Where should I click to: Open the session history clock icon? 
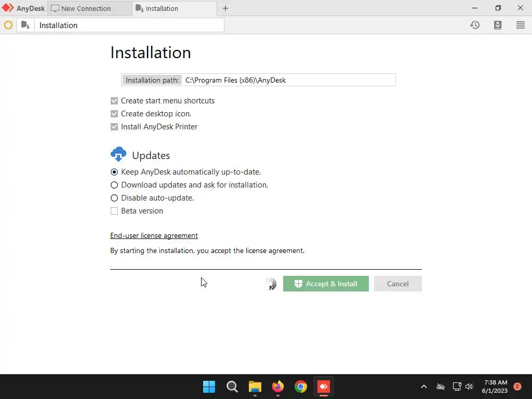tap(475, 25)
